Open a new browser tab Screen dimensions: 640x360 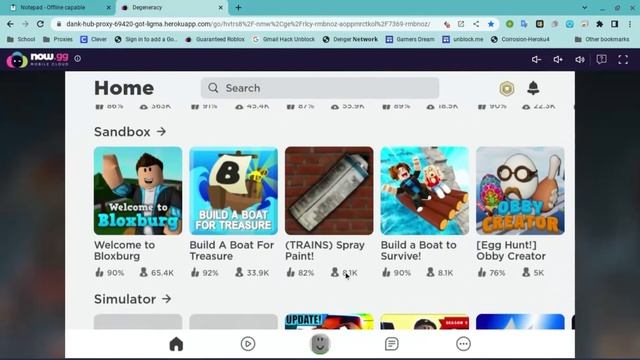tap(238, 7)
